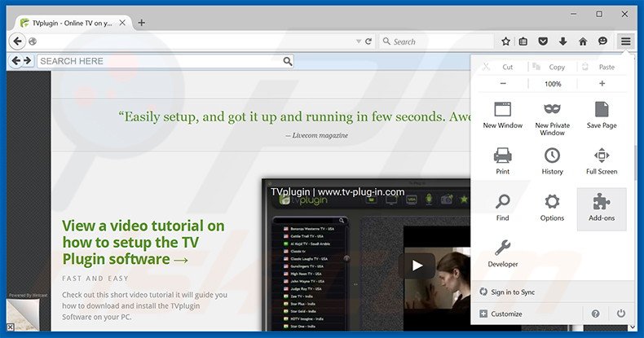The height and width of the screenshot is (338, 644).
Task: Open New Window from menu
Action: [503, 116]
